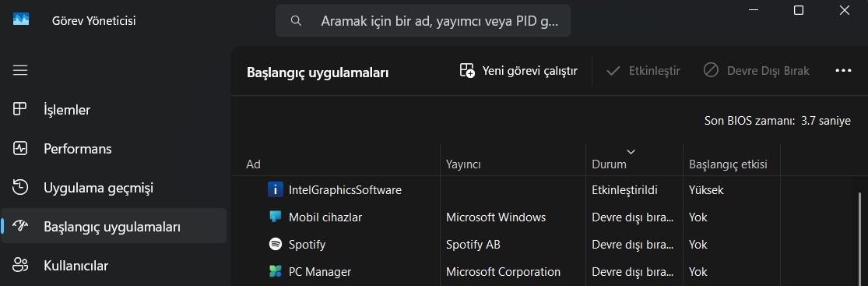Focus the search box for name or PID
The width and height of the screenshot is (868, 286).
point(423,21)
